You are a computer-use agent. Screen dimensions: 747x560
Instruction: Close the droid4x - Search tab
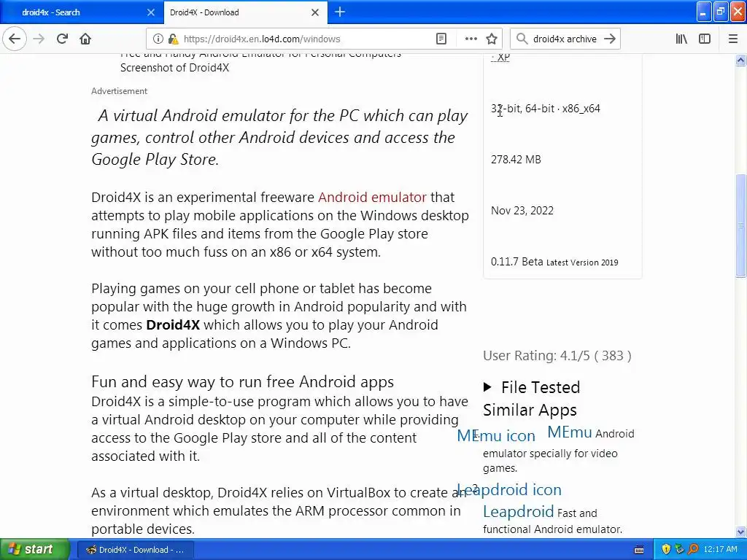pos(150,12)
